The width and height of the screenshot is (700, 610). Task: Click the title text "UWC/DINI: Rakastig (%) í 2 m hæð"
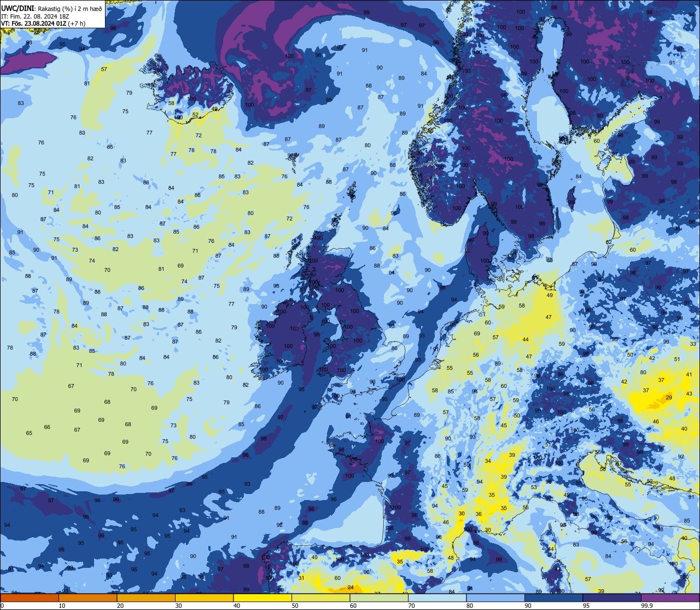pos(51,9)
